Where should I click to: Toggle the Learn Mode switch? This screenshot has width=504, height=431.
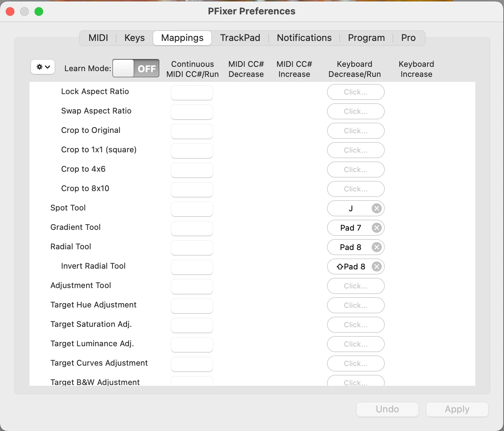(x=136, y=68)
